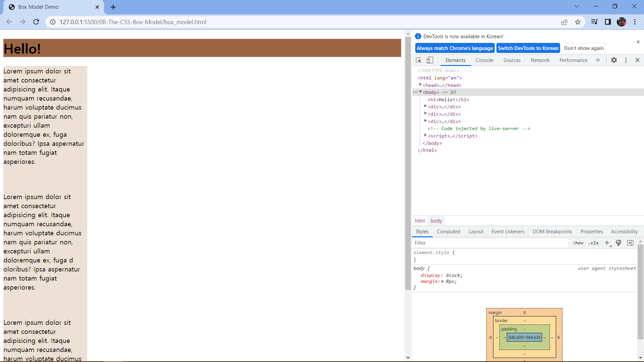Bookmark this page with the star icon
644x362 pixels.
tap(578, 22)
